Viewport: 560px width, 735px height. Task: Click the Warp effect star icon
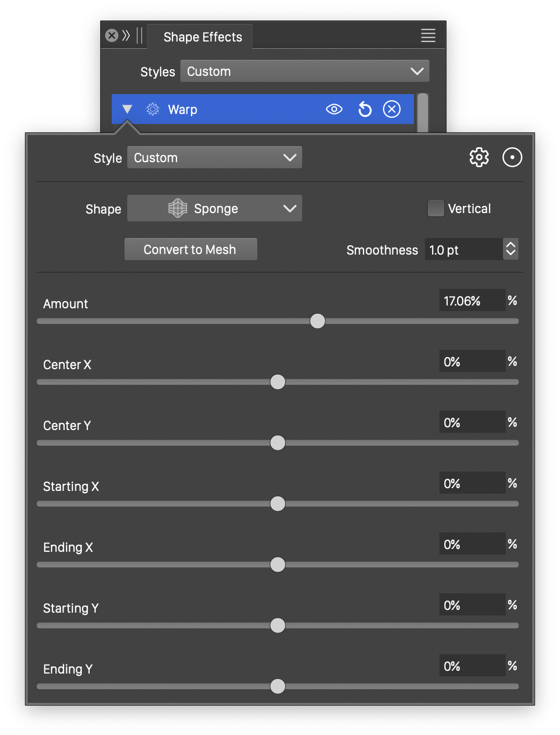click(153, 109)
